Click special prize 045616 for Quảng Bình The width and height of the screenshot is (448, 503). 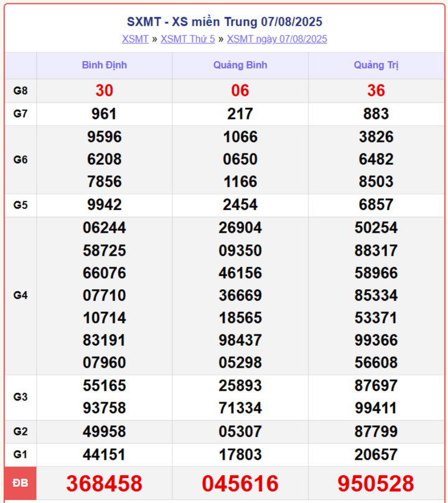pyautogui.click(x=240, y=484)
